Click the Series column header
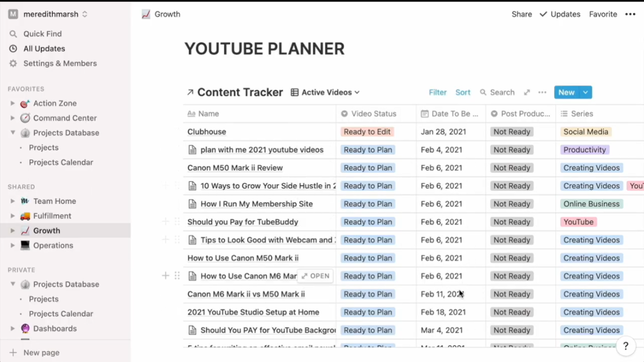 600,114
